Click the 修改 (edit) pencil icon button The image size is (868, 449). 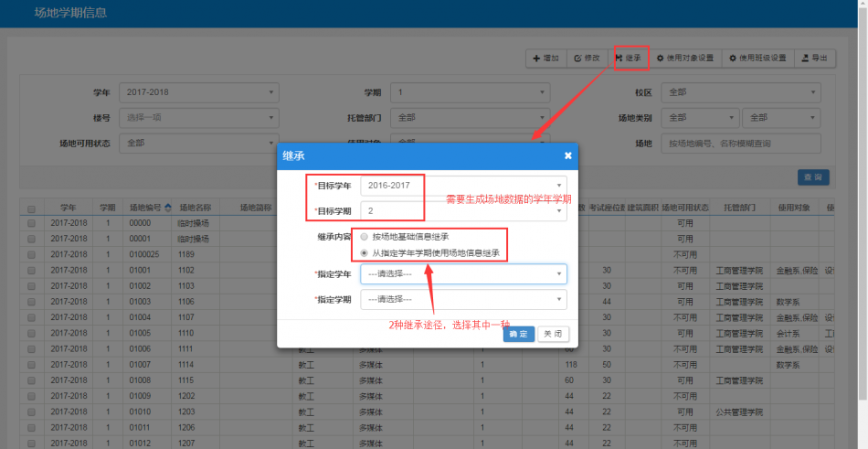(587, 58)
